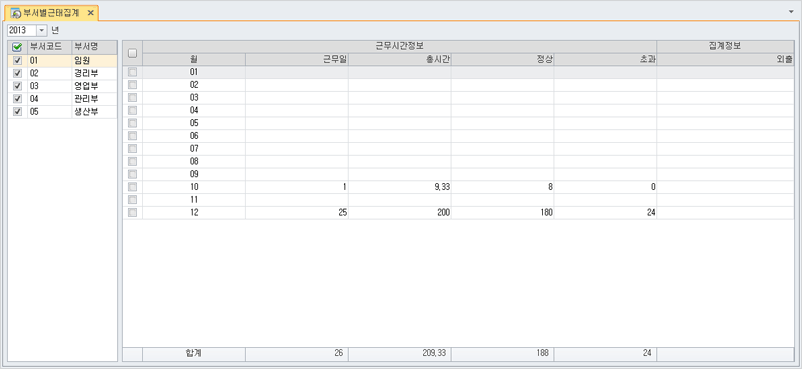The width and height of the screenshot is (802, 369).
Task: Check the month 10 row checkbox
Action: click(x=132, y=187)
